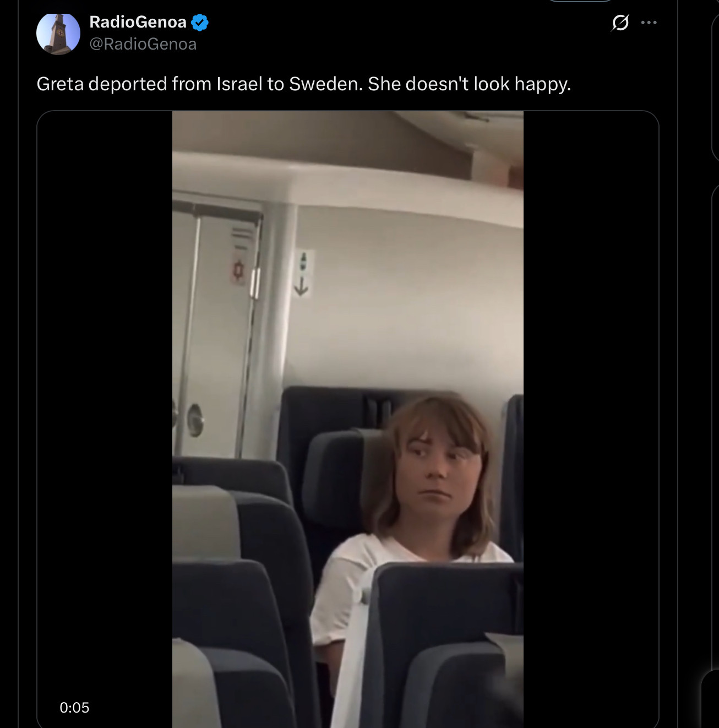This screenshot has height=728, width=719.
Task: Open the RadioGenoa profile avatar
Action: (58, 34)
